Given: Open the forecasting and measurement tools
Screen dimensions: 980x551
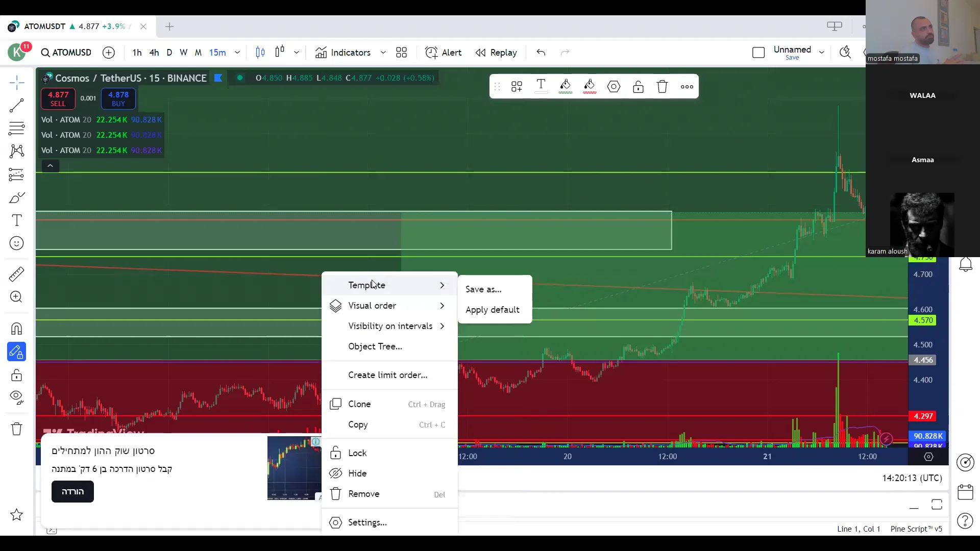Looking at the screenshot, I should 16,174.
